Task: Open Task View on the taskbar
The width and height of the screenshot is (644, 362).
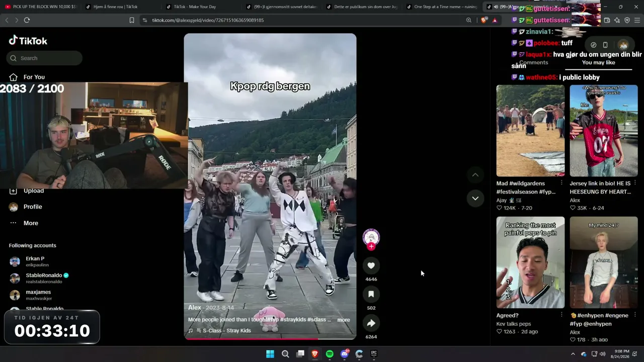Action: coord(300,354)
